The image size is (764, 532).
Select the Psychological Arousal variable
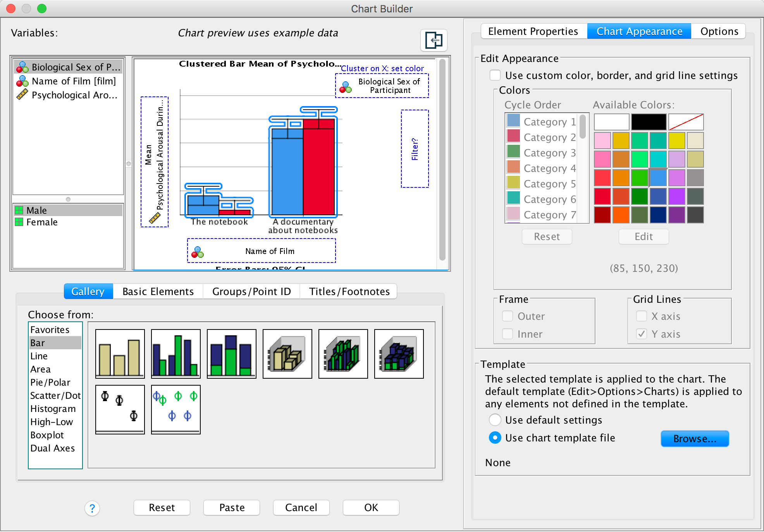[74, 95]
